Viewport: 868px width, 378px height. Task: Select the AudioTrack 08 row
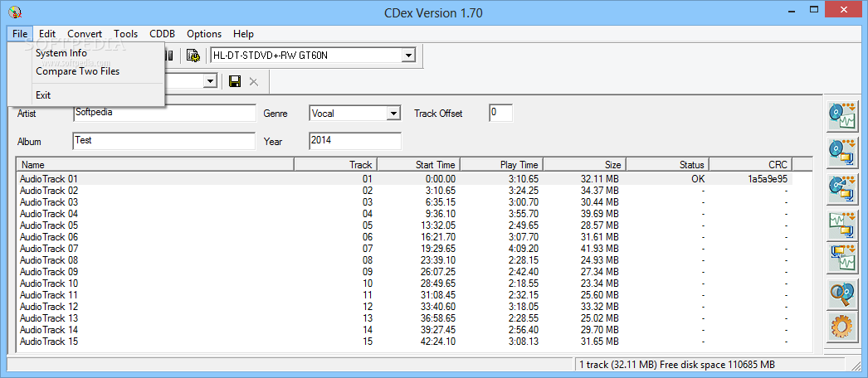point(405,259)
